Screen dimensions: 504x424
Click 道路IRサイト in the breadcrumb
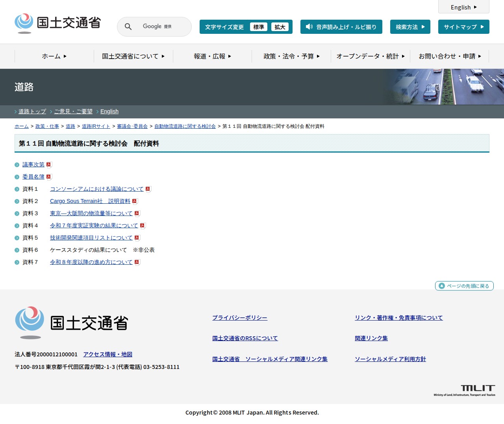click(96, 126)
